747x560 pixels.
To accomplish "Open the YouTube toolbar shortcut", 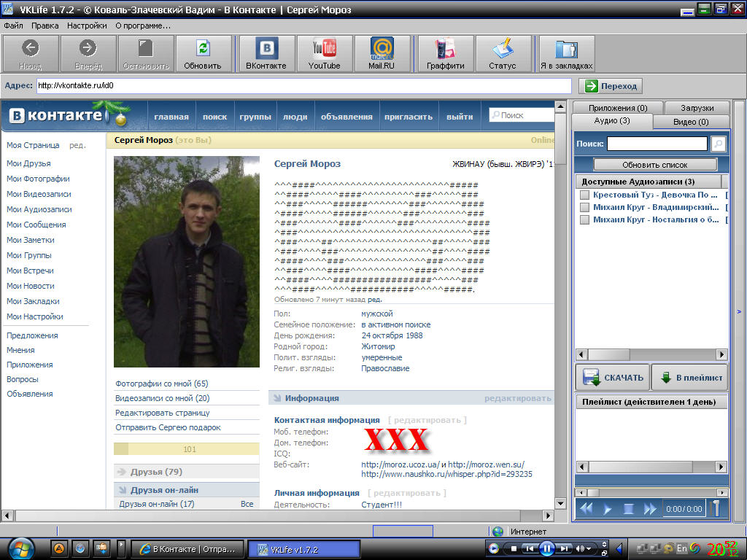I will [324, 49].
